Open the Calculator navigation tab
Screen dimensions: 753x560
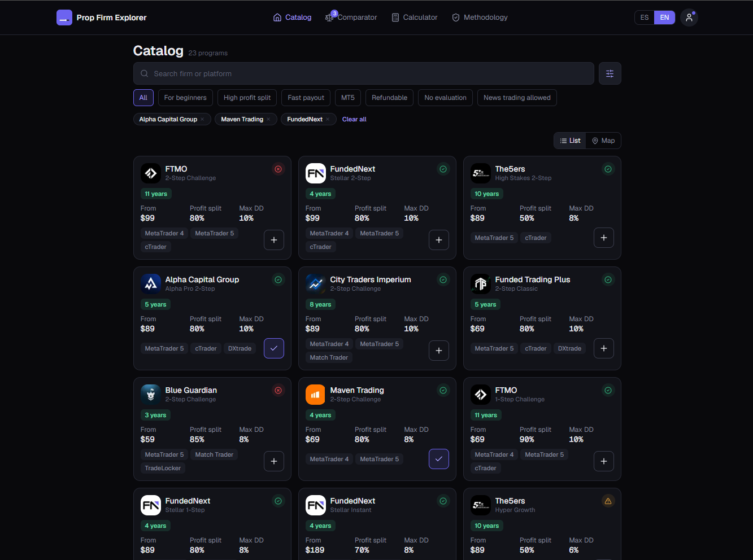click(x=415, y=17)
